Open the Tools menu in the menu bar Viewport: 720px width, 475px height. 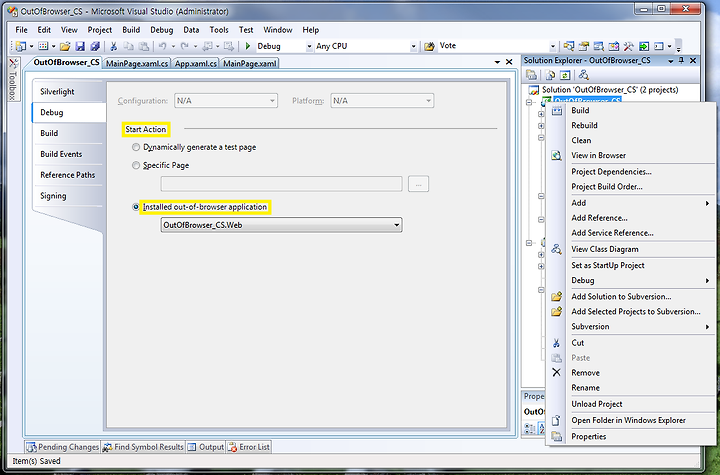click(x=219, y=30)
